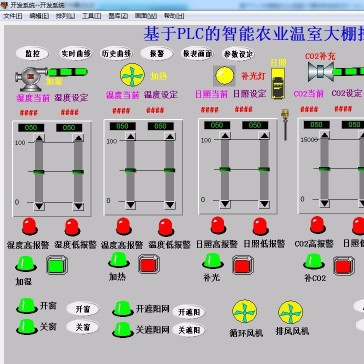
Task: Click the green handle on 湿度设定 slider
Action: point(78,172)
